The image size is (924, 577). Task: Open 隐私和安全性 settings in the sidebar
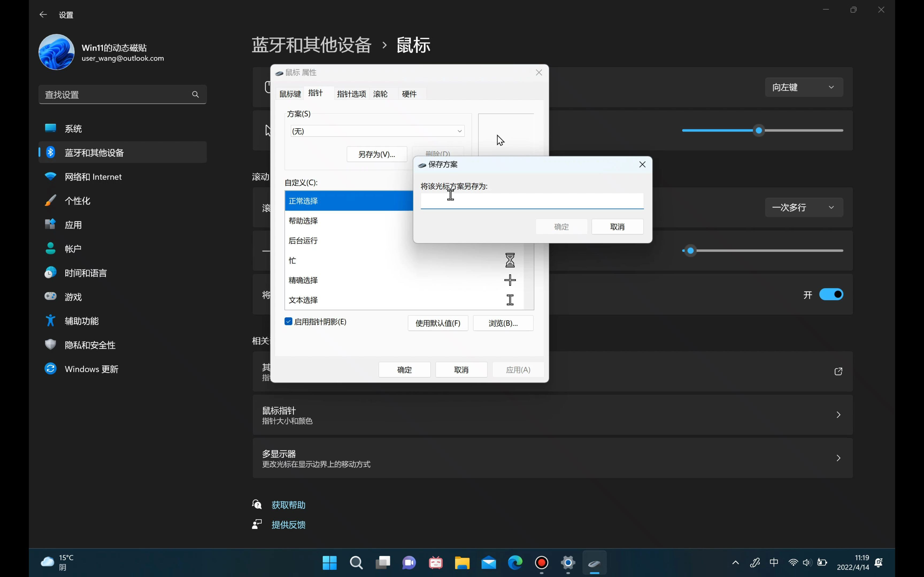point(90,345)
